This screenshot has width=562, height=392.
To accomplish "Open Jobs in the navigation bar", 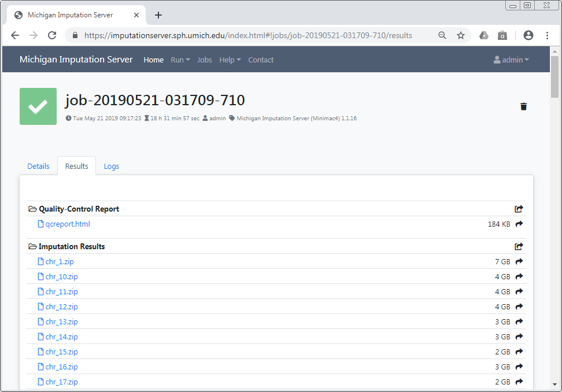I will pyautogui.click(x=205, y=60).
